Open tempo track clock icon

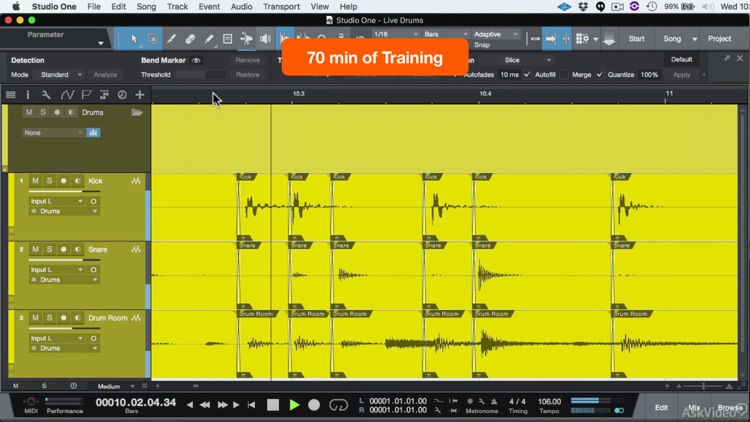pyautogui.click(x=122, y=95)
